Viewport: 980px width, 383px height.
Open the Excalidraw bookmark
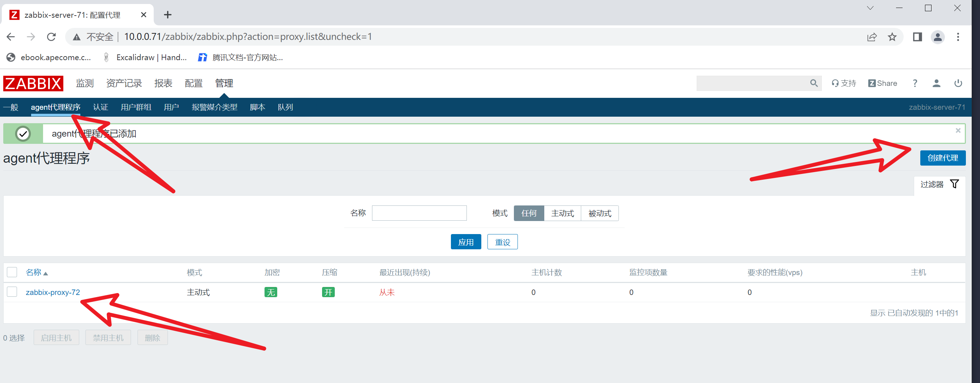[145, 58]
